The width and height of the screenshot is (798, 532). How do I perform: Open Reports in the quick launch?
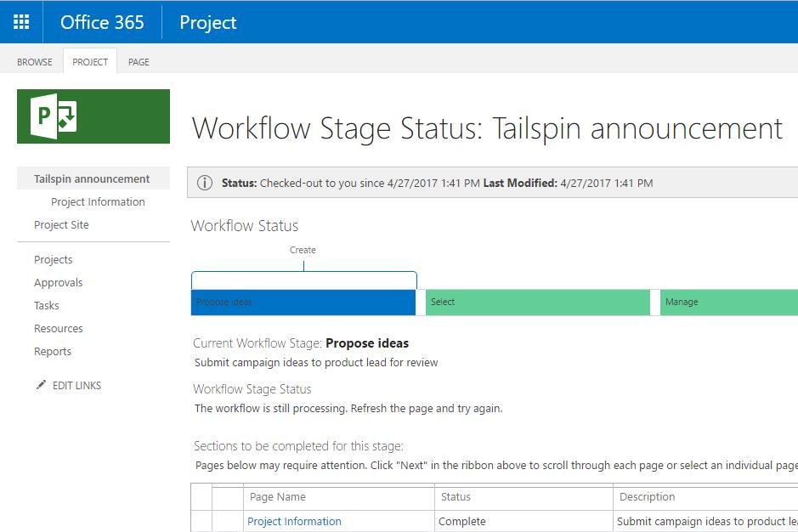point(53,351)
